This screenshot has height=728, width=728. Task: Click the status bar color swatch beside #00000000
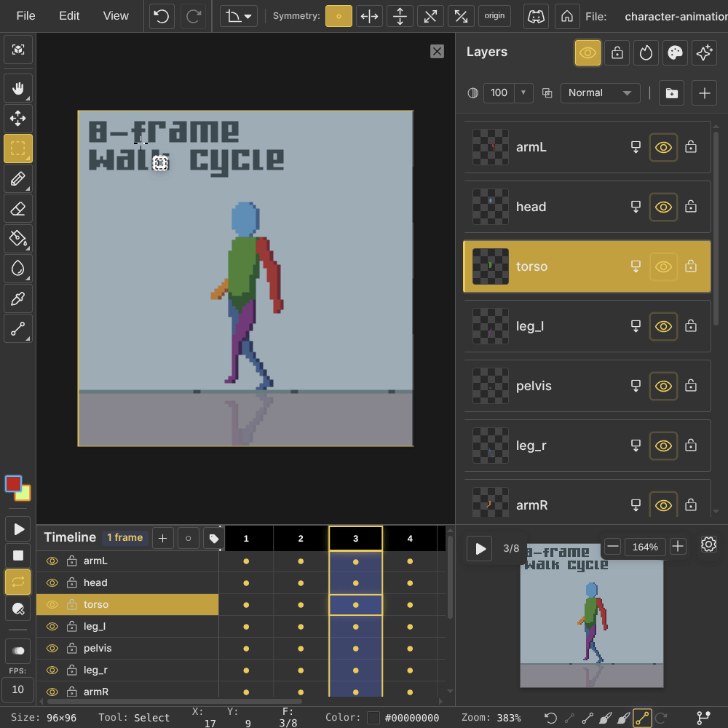pos(373,718)
